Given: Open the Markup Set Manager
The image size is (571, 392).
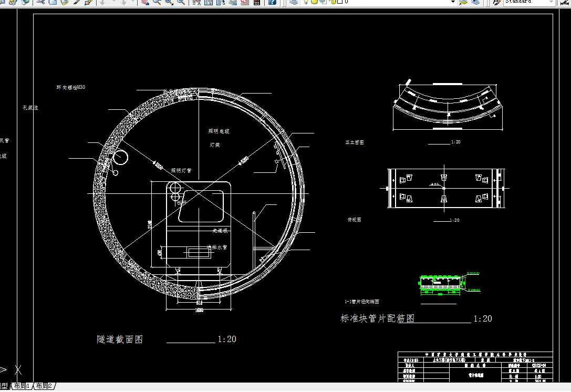Looking at the screenshot, I should click(x=245, y=2).
